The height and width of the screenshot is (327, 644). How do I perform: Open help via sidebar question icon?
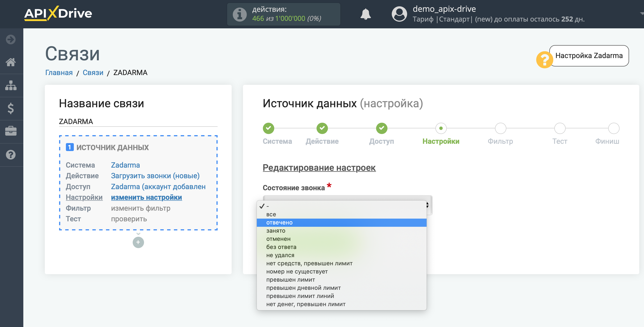(x=11, y=154)
